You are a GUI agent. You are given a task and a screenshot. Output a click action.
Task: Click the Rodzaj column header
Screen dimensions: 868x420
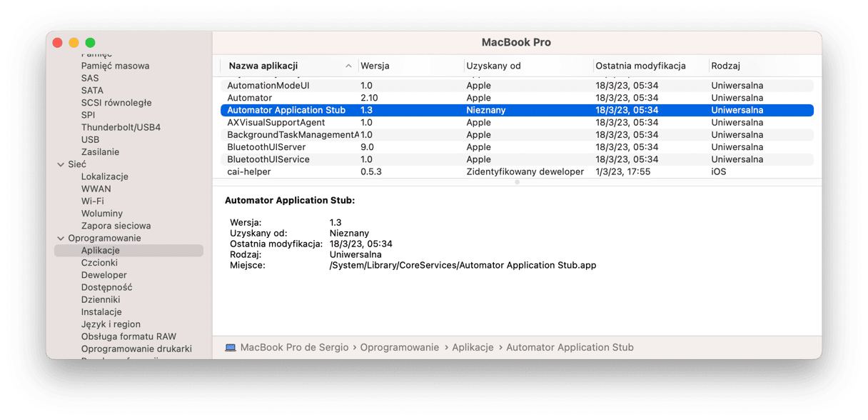(x=725, y=66)
